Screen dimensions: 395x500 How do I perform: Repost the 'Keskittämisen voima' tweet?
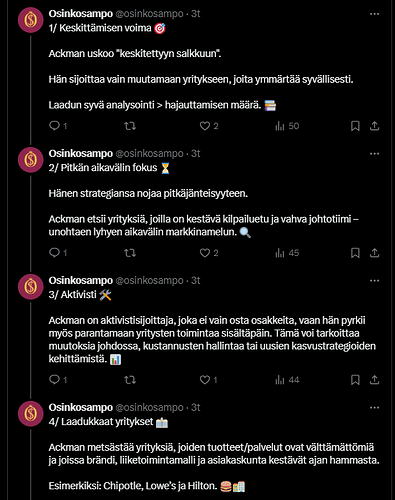130,126
